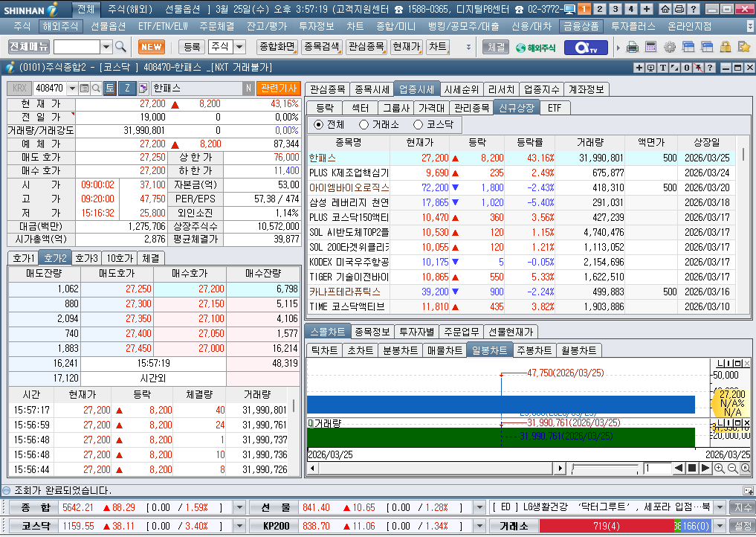Select the 분봉차트 tab
The height and width of the screenshot is (537, 756).
pos(400,350)
